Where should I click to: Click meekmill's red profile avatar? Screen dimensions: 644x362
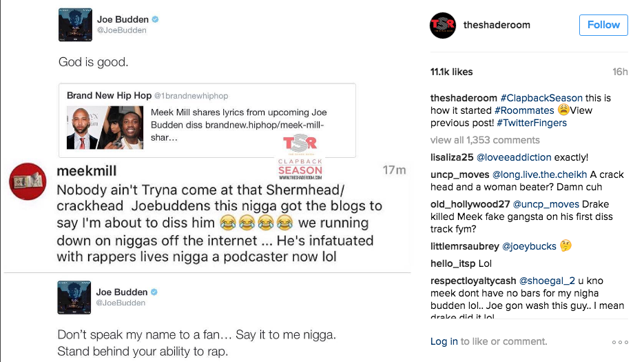pyautogui.click(x=28, y=181)
